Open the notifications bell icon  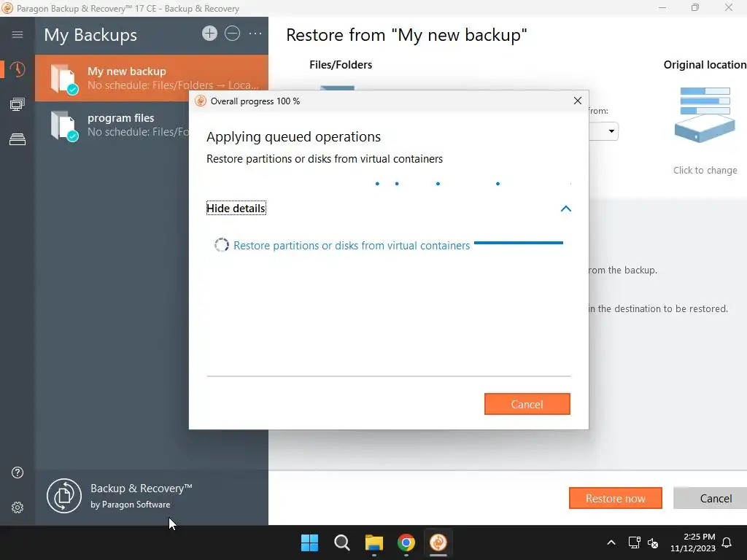click(727, 542)
